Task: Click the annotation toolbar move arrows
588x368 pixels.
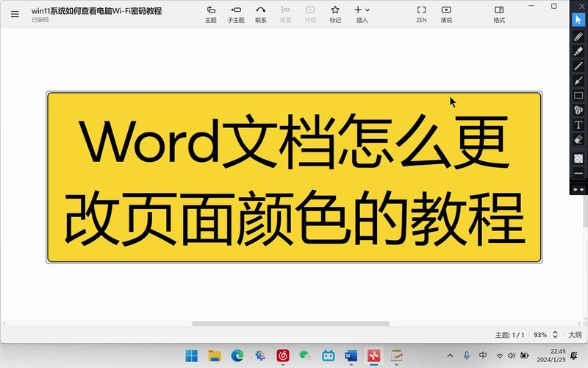Action: pos(578,190)
